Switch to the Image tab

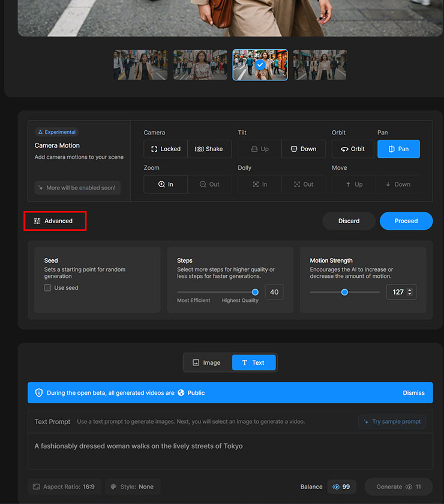tap(206, 362)
